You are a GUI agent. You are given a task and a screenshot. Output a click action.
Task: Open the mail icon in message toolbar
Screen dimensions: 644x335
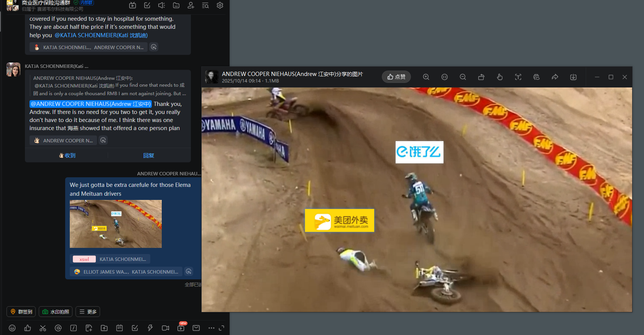click(x=196, y=328)
